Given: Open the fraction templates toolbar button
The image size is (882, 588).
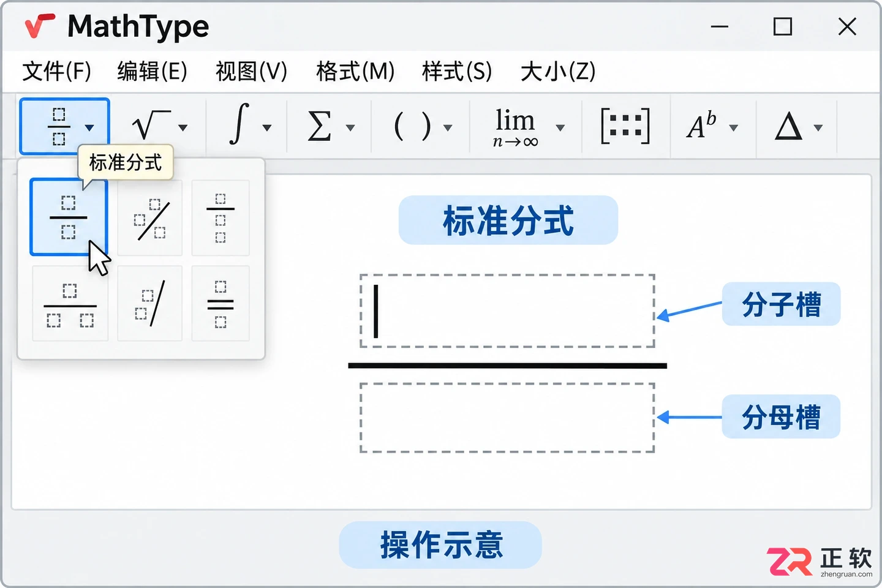Looking at the screenshot, I should click(x=64, y=126).
